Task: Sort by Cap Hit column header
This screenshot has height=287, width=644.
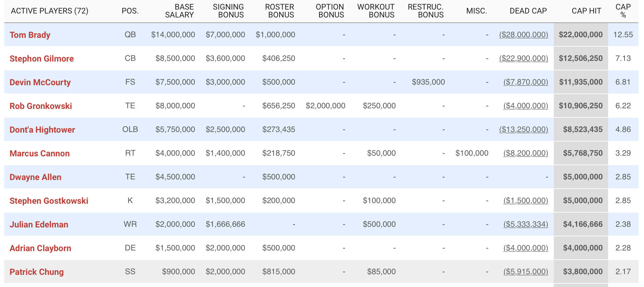Action: [586, 11]
